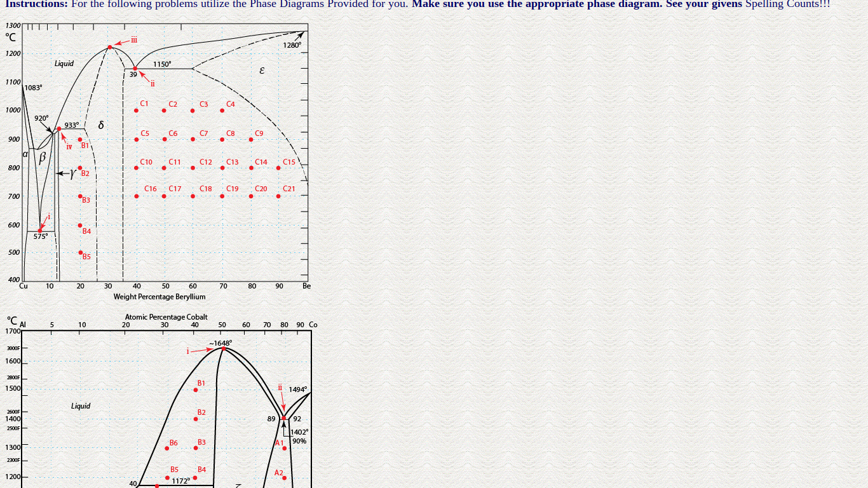The height and width of the screenshot is (488, 868).
Task: Click point label C9 in the Cu-Be diagram
Action: 259,133
